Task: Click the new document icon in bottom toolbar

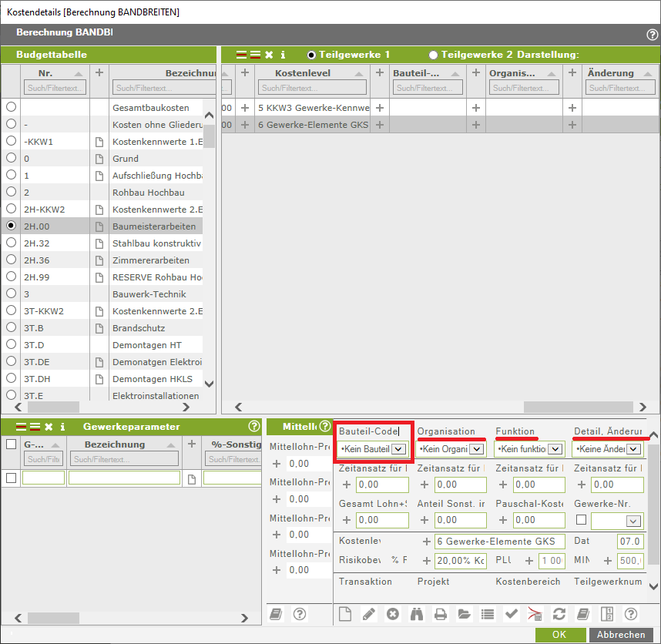Action: point(346,614)
